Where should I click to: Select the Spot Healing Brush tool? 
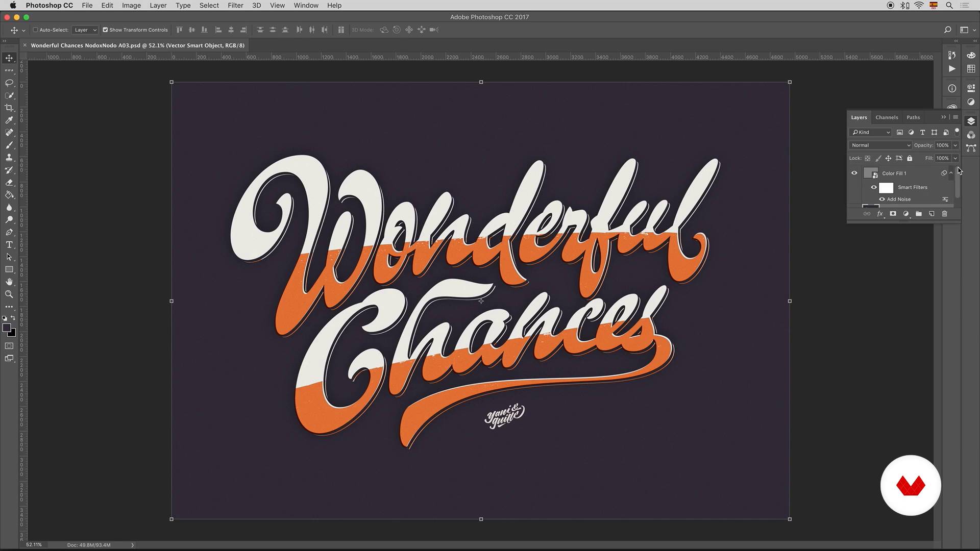(x=9, y=133)
